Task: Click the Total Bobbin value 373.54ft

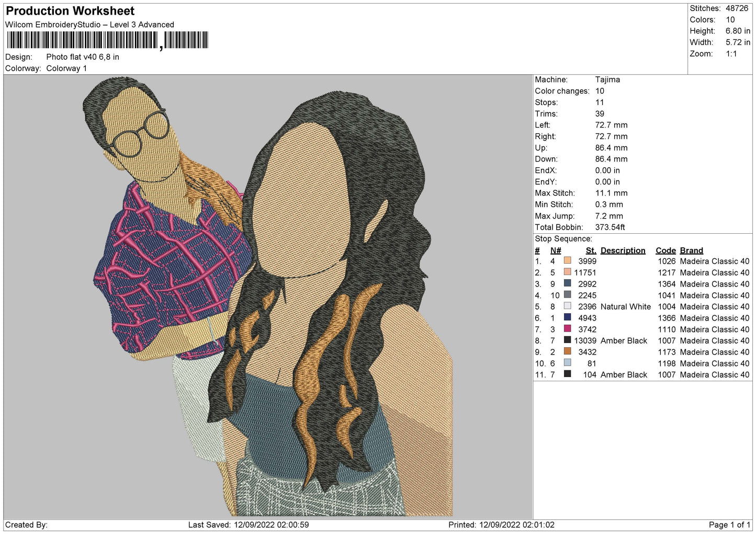Action: 610,228
